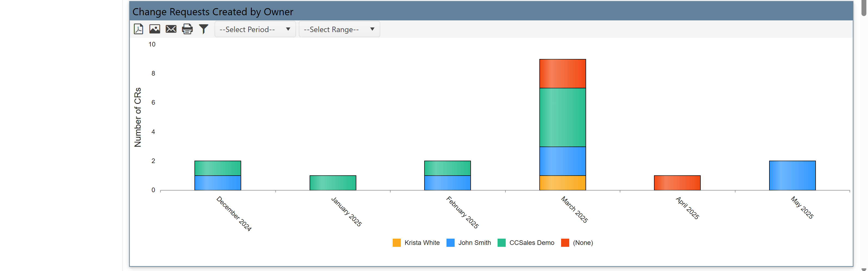Click the dropdown arrow on Select Period
The width and height of the screenshot is (868, 271).
tap(288, 29)
